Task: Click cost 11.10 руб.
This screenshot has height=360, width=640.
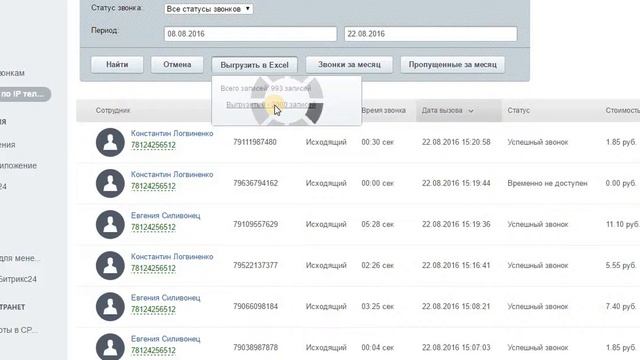Action: (x=622, y=224)
